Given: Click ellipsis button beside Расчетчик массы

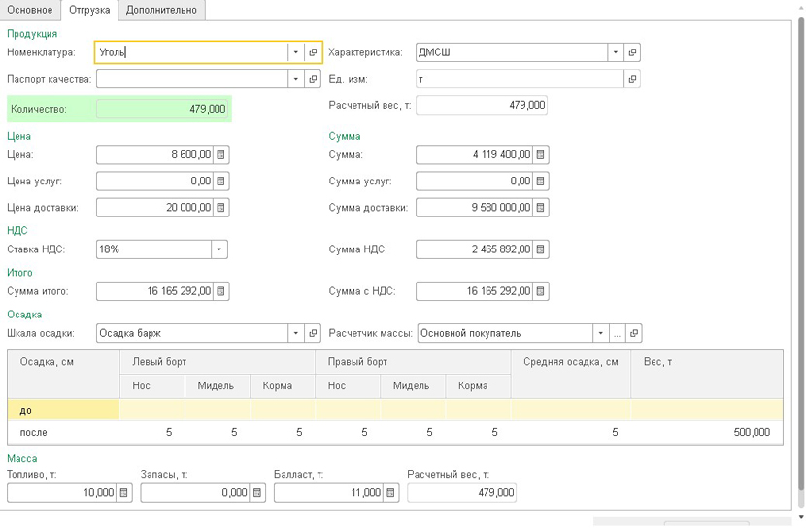Looking at the screenshot, I should click(618, 333).
